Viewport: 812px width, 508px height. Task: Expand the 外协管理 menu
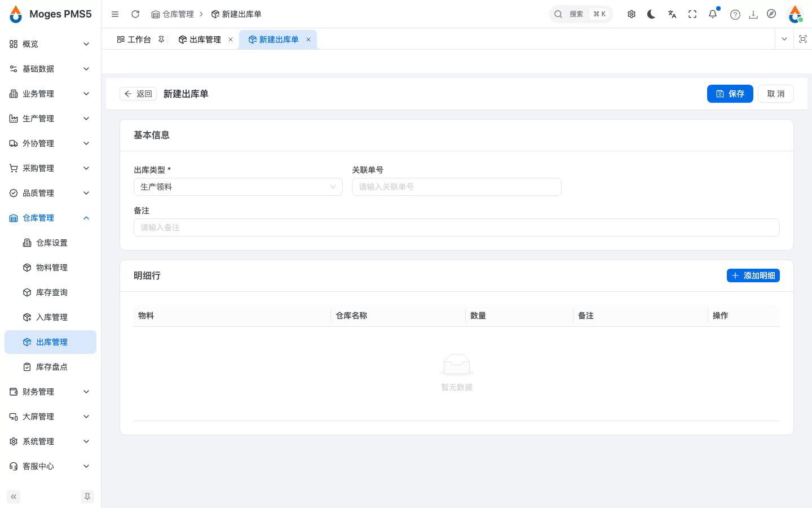(50, 143)
